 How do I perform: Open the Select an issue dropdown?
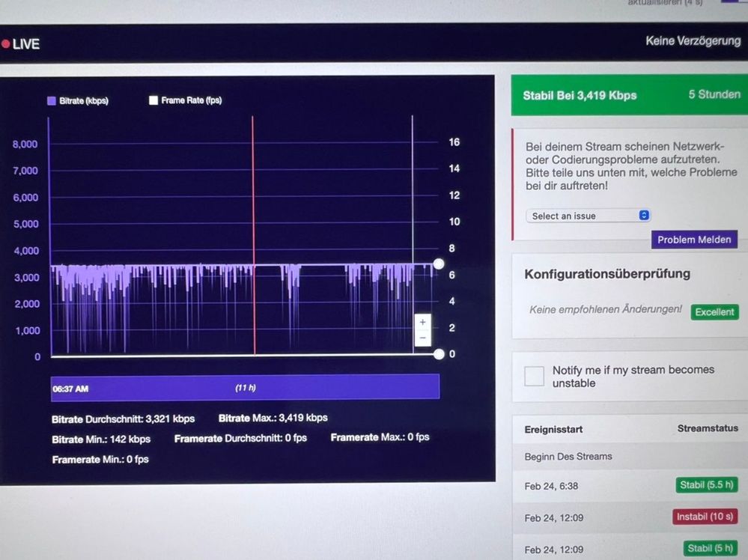[588, 216]
